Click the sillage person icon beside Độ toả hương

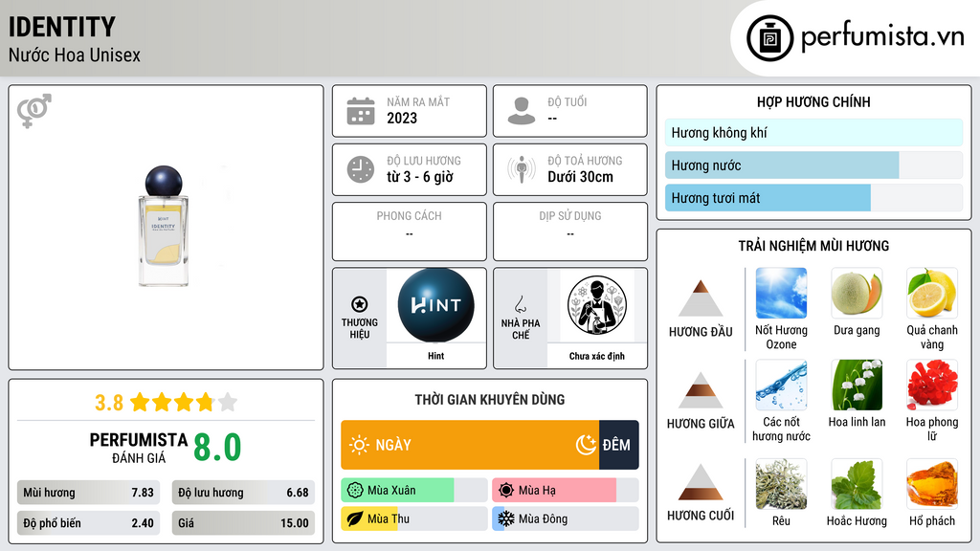[x=522, y=169]
